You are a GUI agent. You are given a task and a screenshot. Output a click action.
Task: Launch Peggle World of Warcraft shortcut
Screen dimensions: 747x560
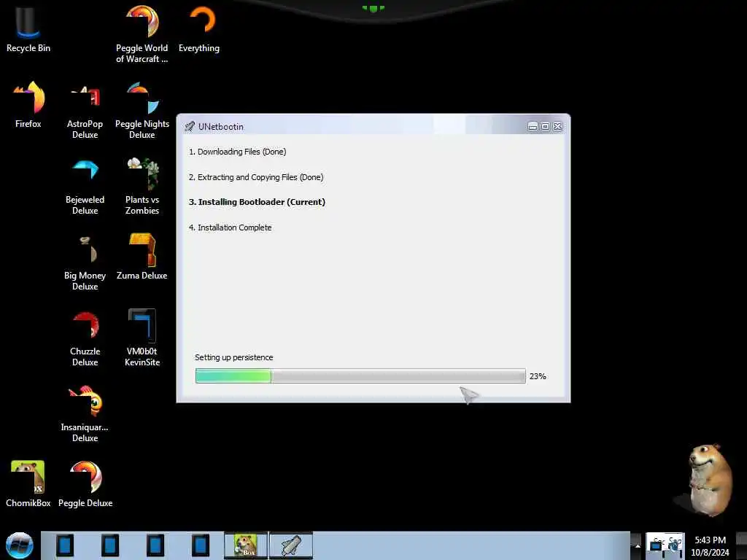(x=142, y=34)
